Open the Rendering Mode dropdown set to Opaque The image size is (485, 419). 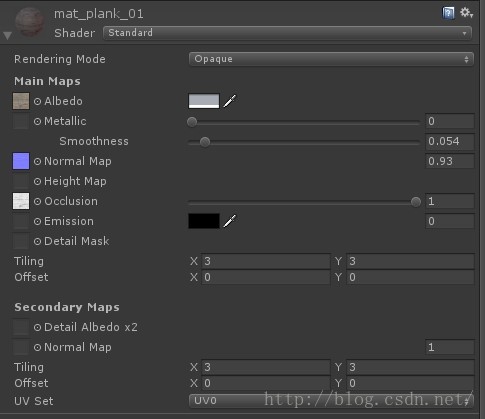[x=331, y=59]
